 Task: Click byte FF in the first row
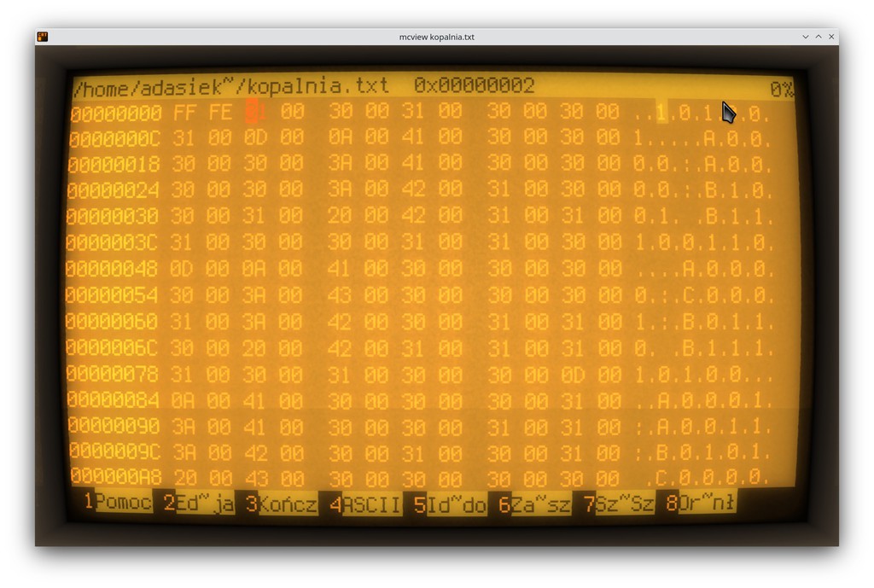click(x=184, y=113)
